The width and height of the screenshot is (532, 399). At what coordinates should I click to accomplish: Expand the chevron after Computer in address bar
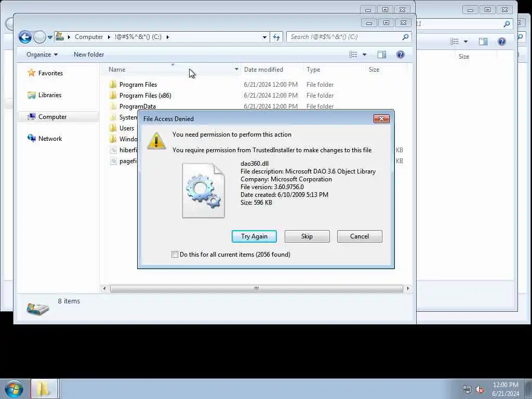pyautogui.click(x=109, y=37)
